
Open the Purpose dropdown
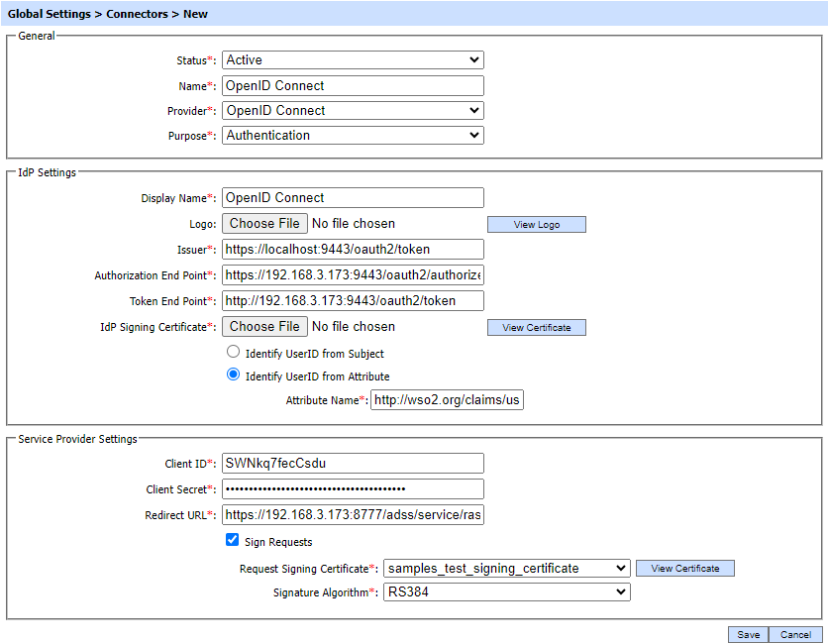coord(352,136)
